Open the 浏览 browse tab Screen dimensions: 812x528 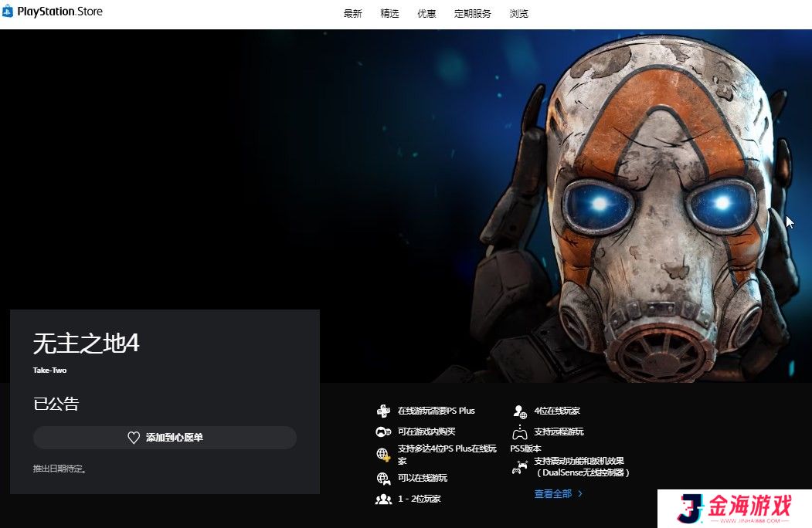(x=519, y=13)
